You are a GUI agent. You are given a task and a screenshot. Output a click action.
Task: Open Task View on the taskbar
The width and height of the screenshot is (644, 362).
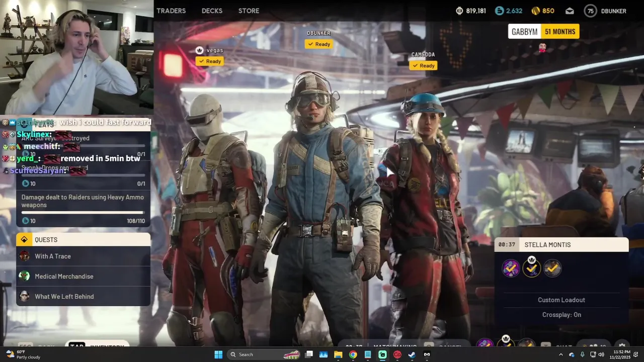click(x=309, y=354)
